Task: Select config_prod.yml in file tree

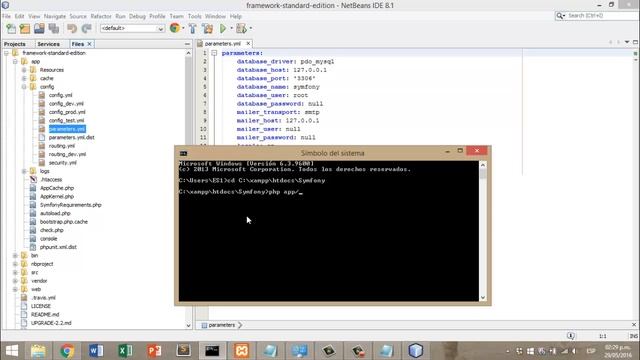Action: coord(67,112)
